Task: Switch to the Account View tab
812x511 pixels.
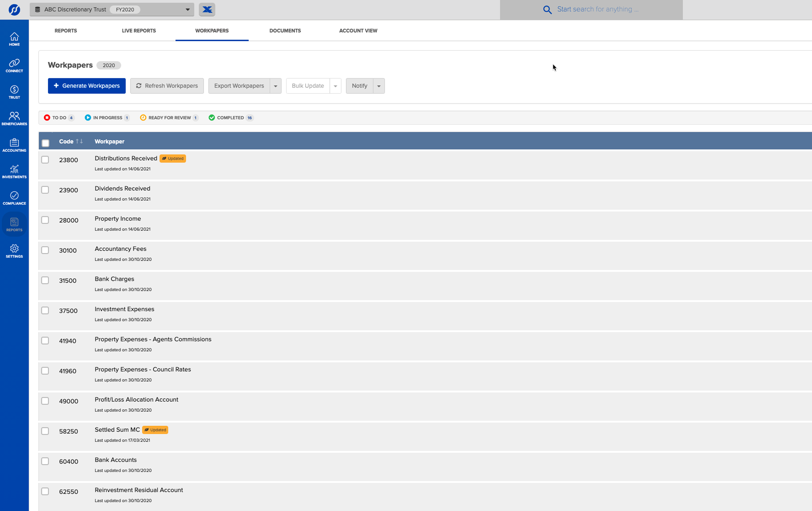Action: point(358,31)
